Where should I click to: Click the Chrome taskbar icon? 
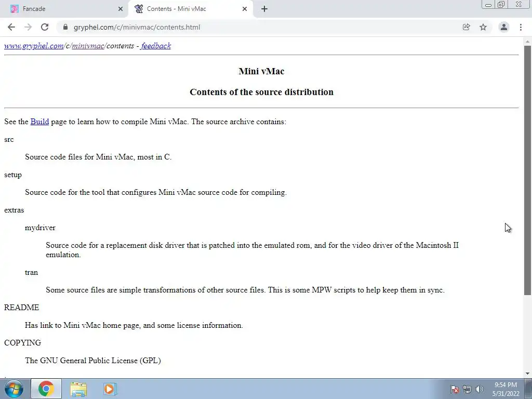[x=46, y=389]
